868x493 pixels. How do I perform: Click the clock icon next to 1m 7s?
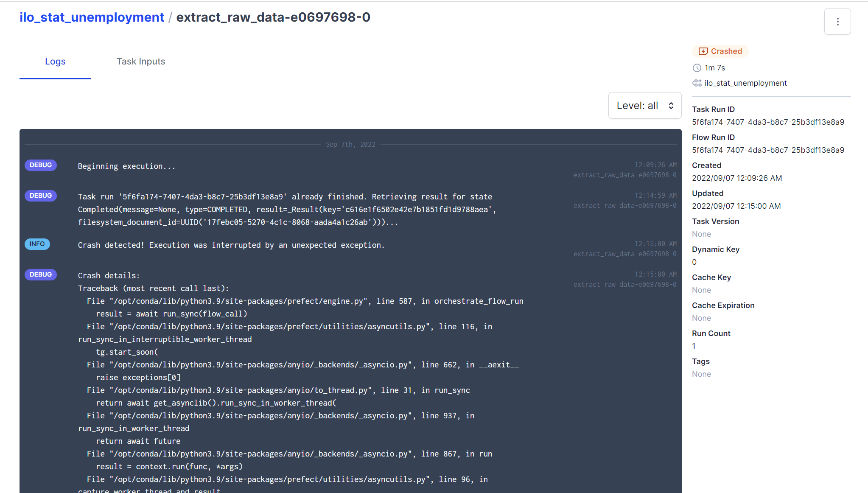[x=697, y=68]
